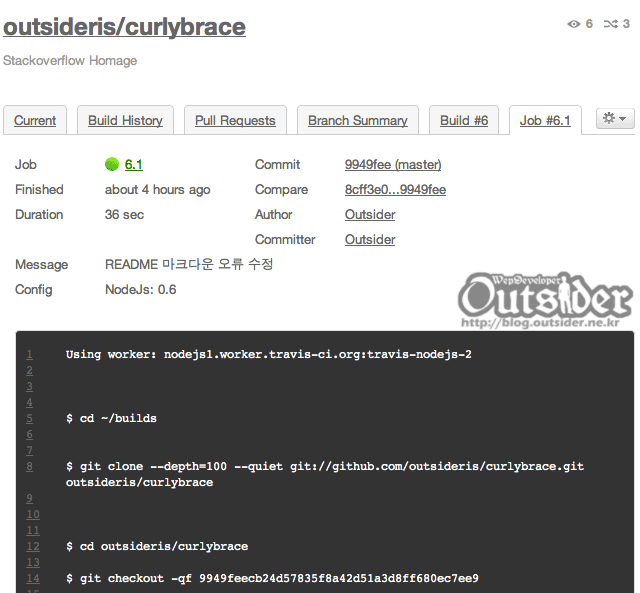Image resolution: width=640 pixels, height=593 pixels.
Task: Click log line number 1
Action: 29,354
